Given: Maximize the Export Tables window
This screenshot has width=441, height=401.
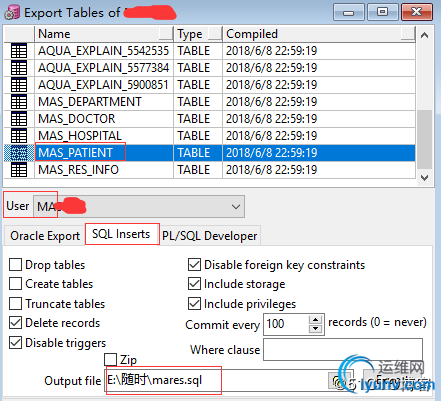Looking at the screenshot, I should (383, 12).
